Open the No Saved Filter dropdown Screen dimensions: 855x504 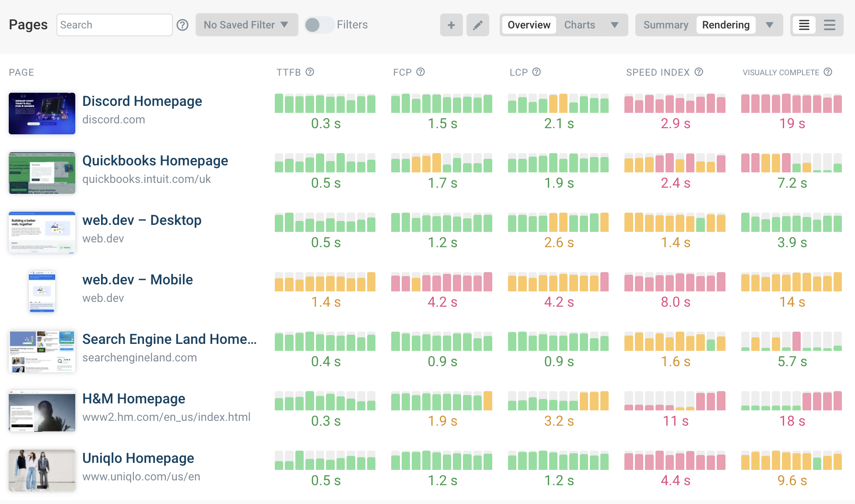coord(247,25)
